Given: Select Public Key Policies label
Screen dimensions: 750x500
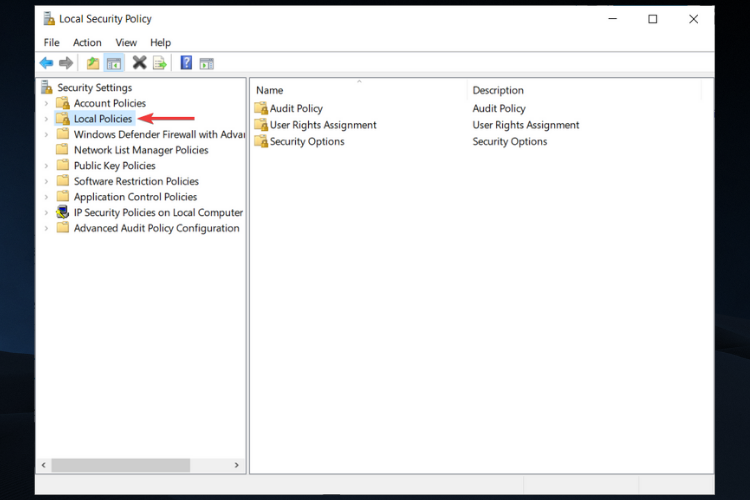Looking at the screenshot, I should coord(115,166).
